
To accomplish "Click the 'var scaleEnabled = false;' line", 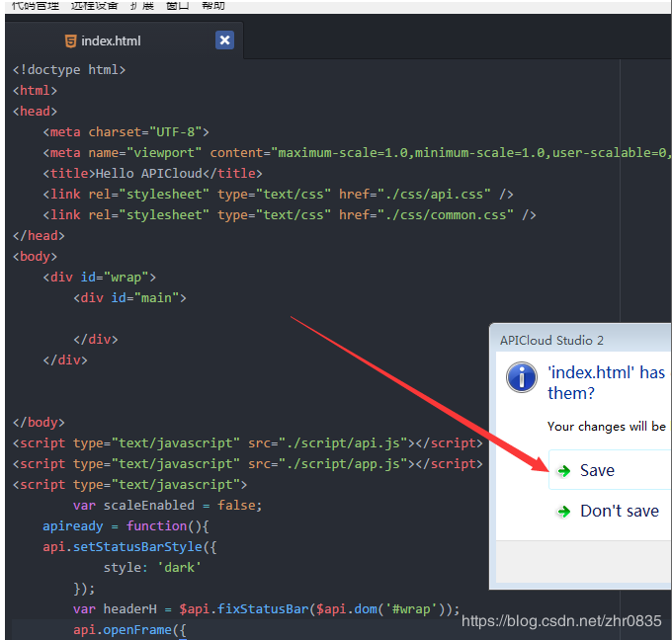I will pos(168,505).
